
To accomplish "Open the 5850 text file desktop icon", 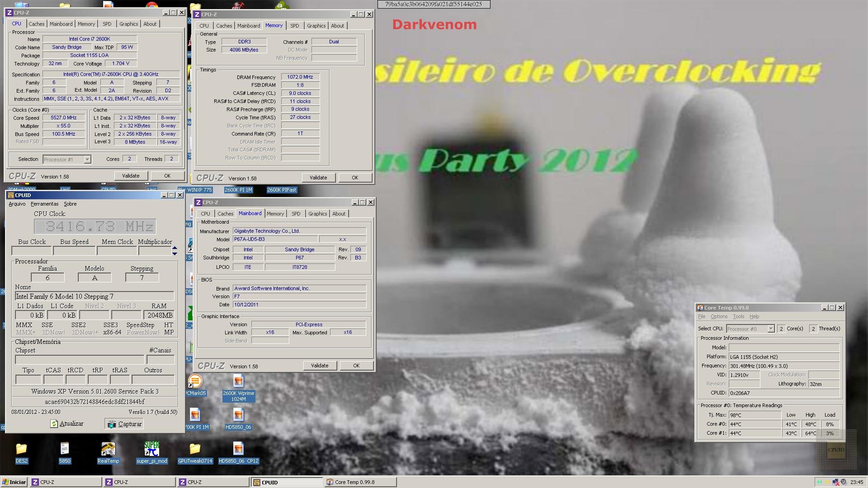I will click(65, 452).
